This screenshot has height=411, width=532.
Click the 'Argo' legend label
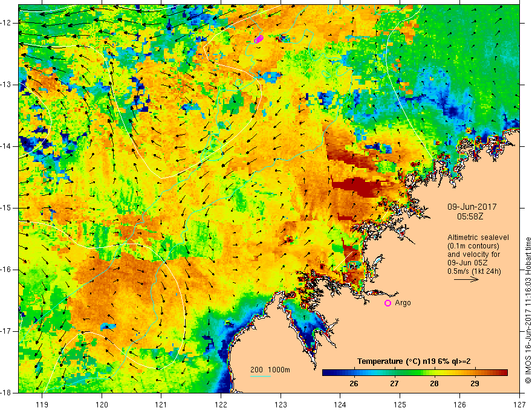point(403,303)
